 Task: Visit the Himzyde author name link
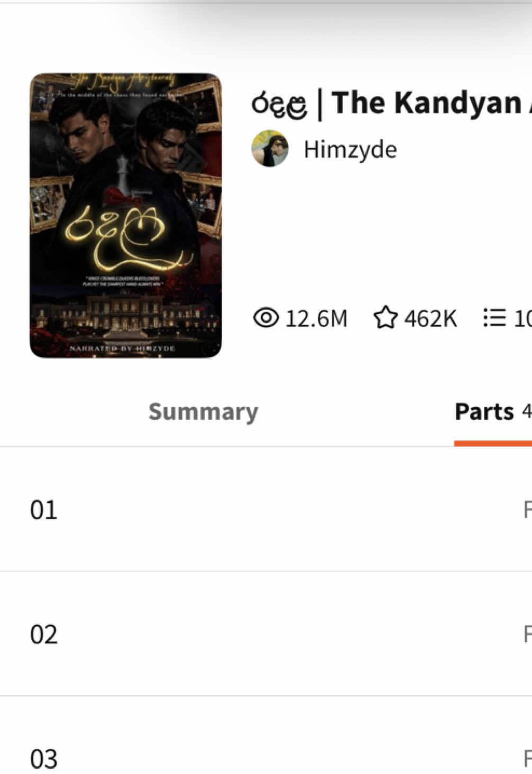(x=350, y=149)
